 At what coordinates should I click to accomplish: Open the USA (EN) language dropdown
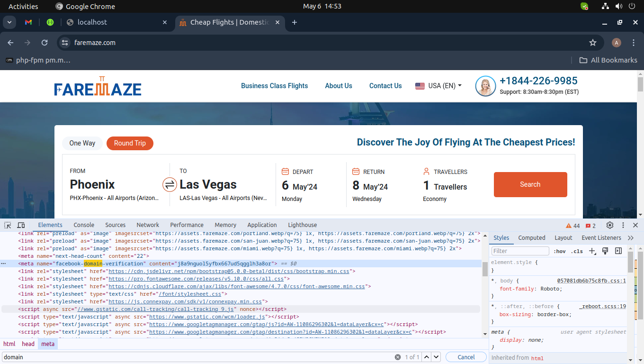tap(438, 86)
